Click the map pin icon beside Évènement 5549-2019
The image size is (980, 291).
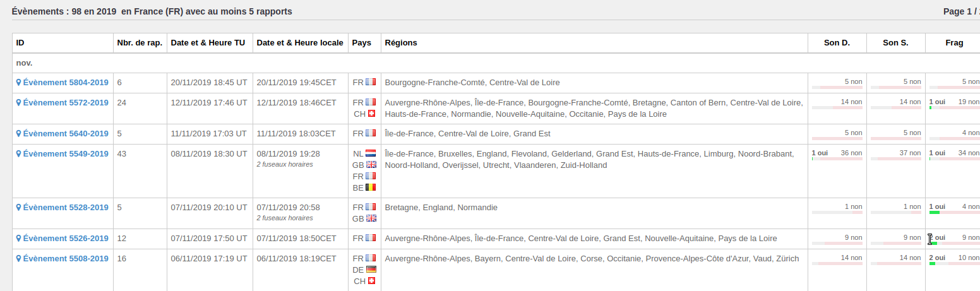pyautogui.click(x=19, y=153)
